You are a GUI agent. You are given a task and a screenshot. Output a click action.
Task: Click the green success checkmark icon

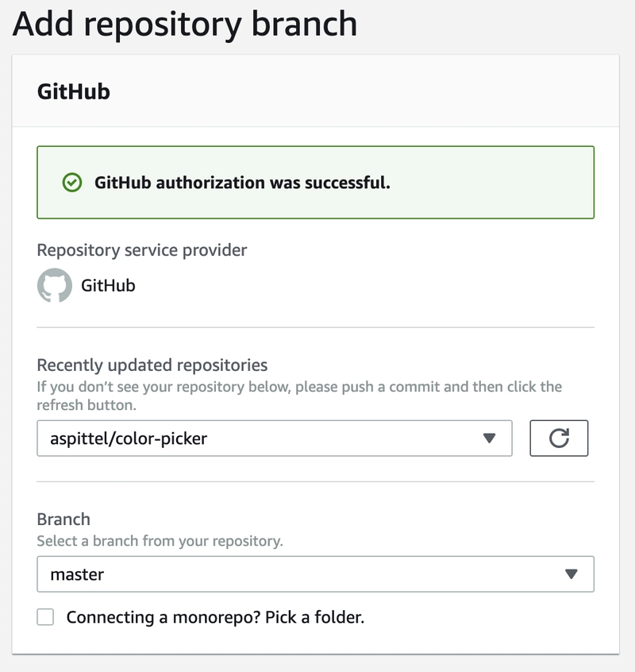(72, 183)
